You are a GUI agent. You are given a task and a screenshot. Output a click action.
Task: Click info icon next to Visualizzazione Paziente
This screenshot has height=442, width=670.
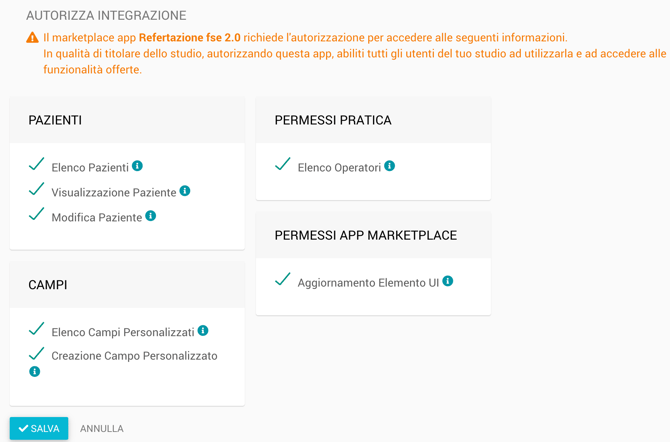tap(185, 191)
